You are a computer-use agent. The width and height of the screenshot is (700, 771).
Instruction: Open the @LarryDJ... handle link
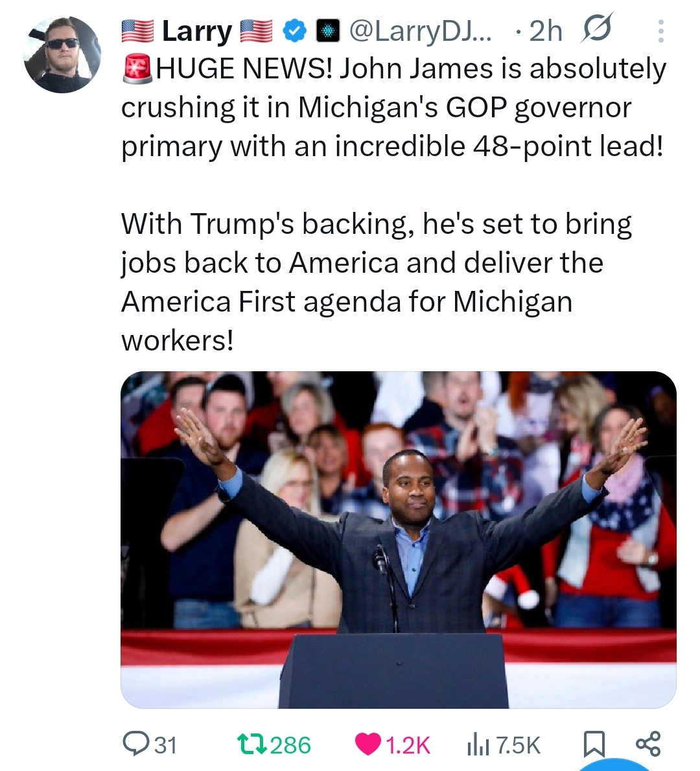[x=420, y=31]
